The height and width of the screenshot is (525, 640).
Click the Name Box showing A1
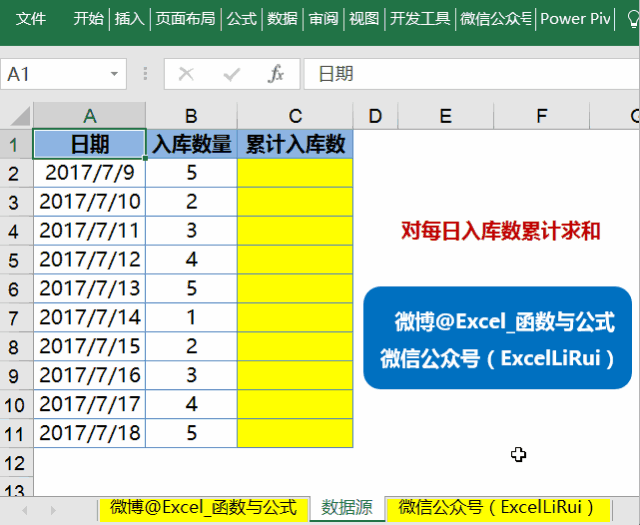point(55,74)
